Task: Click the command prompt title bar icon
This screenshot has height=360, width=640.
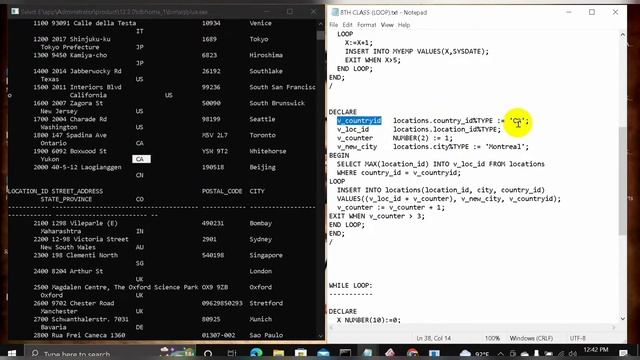Action: [15, 11]
